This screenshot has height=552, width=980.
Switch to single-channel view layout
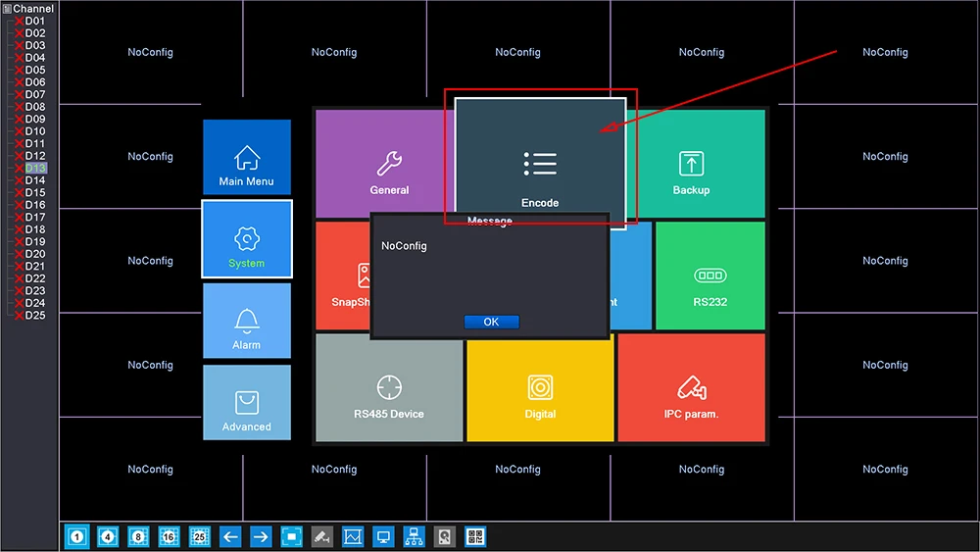[76, 536]
